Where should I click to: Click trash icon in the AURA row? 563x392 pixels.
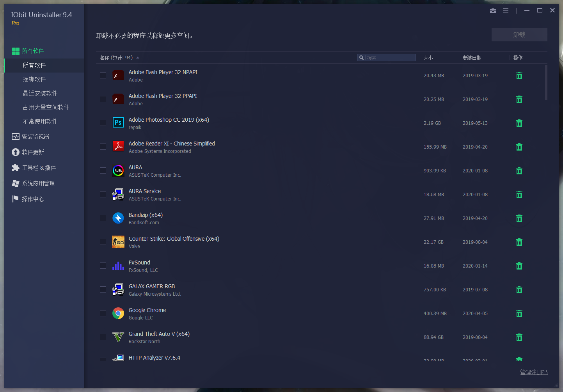tap(519, 171)
